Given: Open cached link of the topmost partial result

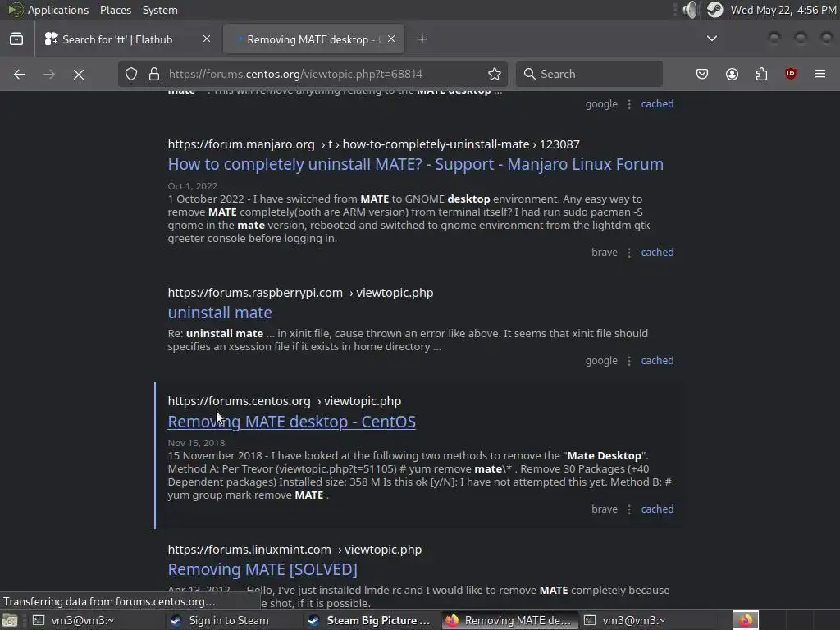Looking at the screenshot, I should pos(657,104).
